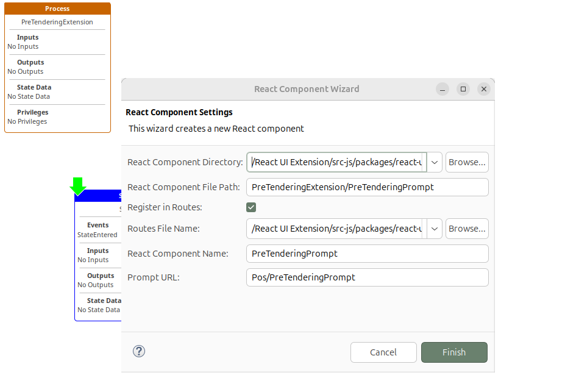
Task: Select the State Data heading on the state node
Action: click(x=102, y=300)
